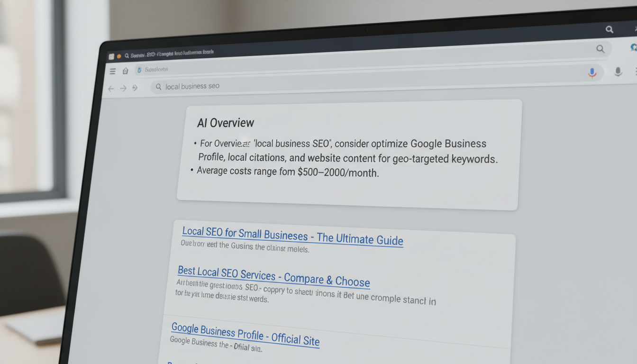Click the three-dot menu at right edge
Image resolution: width=637 pixels, height=364 pixels.
click(x=635, y=72)
